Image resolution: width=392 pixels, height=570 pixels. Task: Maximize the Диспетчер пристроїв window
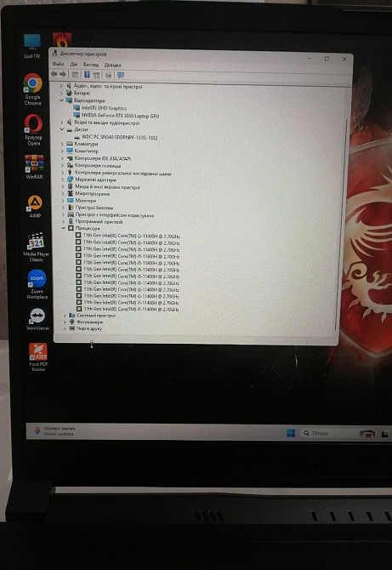pos(327,58)
